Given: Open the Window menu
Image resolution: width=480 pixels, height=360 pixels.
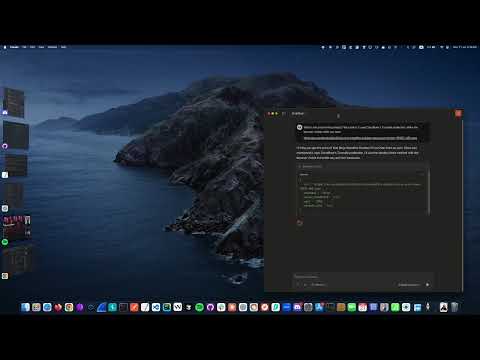Looking at the screenshot, I should pyautogui.click(x=52, y=47).
